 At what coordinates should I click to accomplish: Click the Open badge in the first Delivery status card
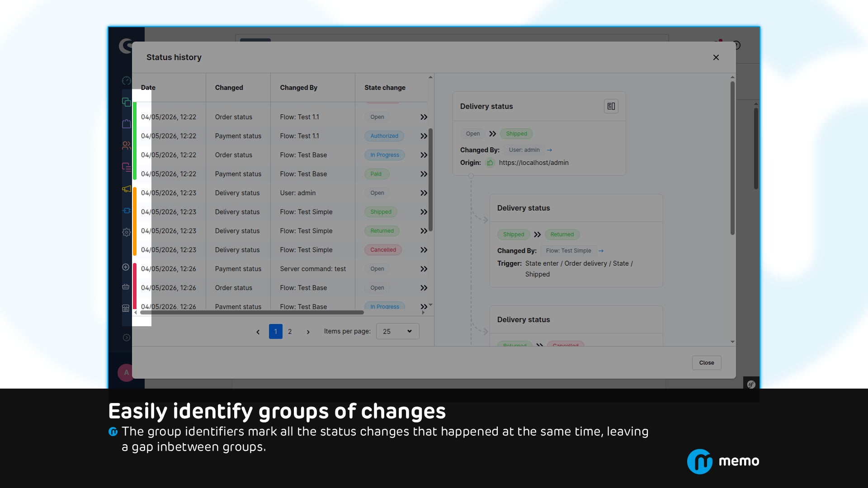[x=473, y=134]
